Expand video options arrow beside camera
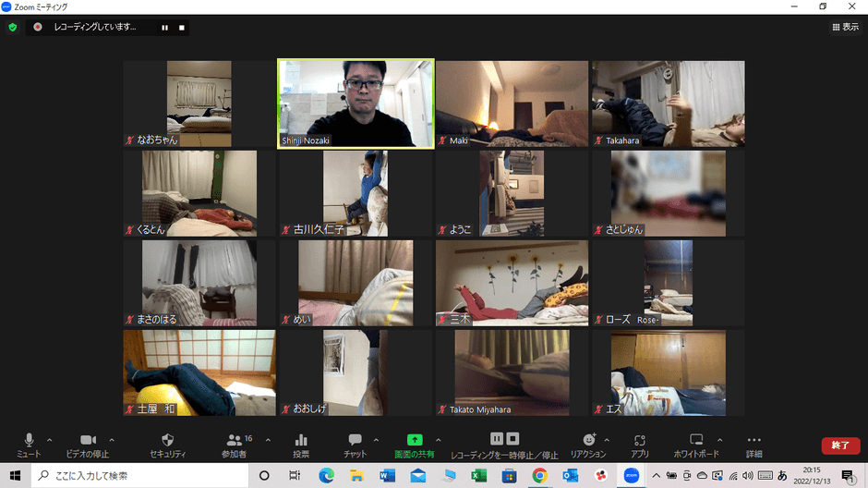The width and height of the screenshot is (868, 488). coord(112,440)
